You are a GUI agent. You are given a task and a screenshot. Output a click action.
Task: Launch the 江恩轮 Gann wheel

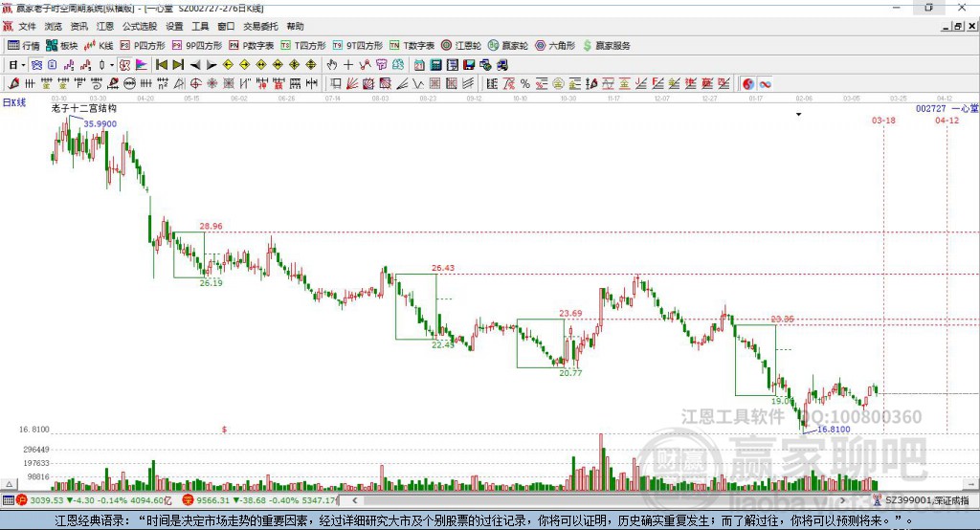461,46
